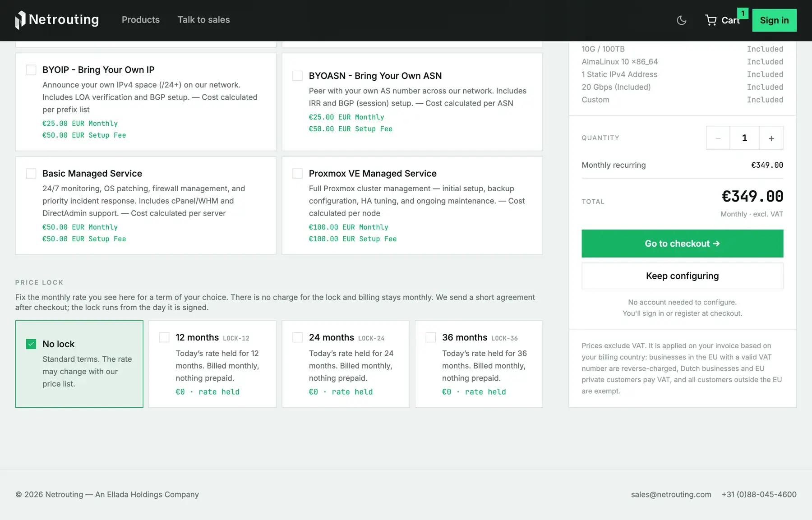Click the Netrouting logo
812x520 pixels.
57,20
